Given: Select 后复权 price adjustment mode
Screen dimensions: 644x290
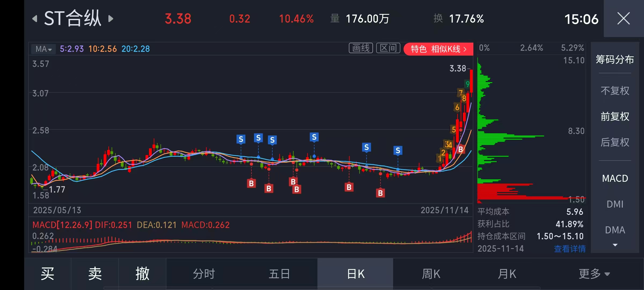Looking at the screenshot, I should click(615, 142).
